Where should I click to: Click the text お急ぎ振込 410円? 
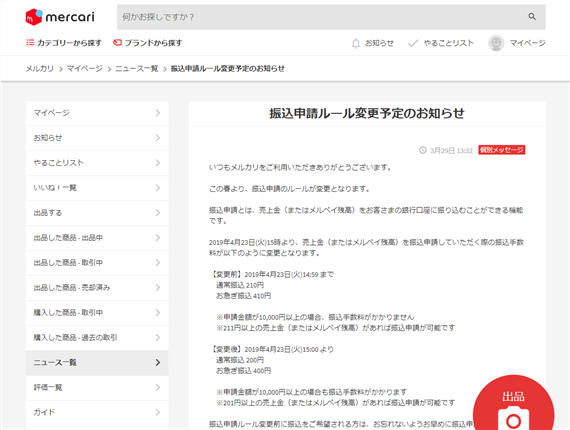click(x=244, y=296)
